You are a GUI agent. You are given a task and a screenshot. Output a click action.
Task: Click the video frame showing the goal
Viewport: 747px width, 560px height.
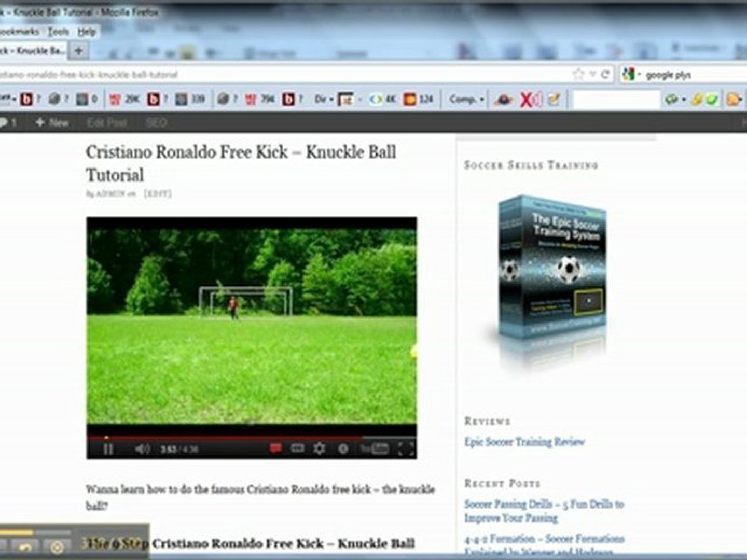[252, 326]
